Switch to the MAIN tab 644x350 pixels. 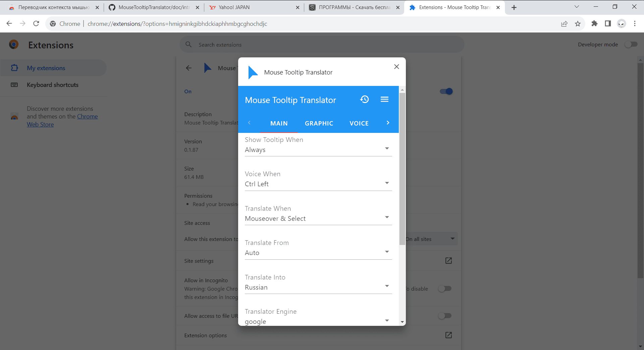(x=279, y=123)
